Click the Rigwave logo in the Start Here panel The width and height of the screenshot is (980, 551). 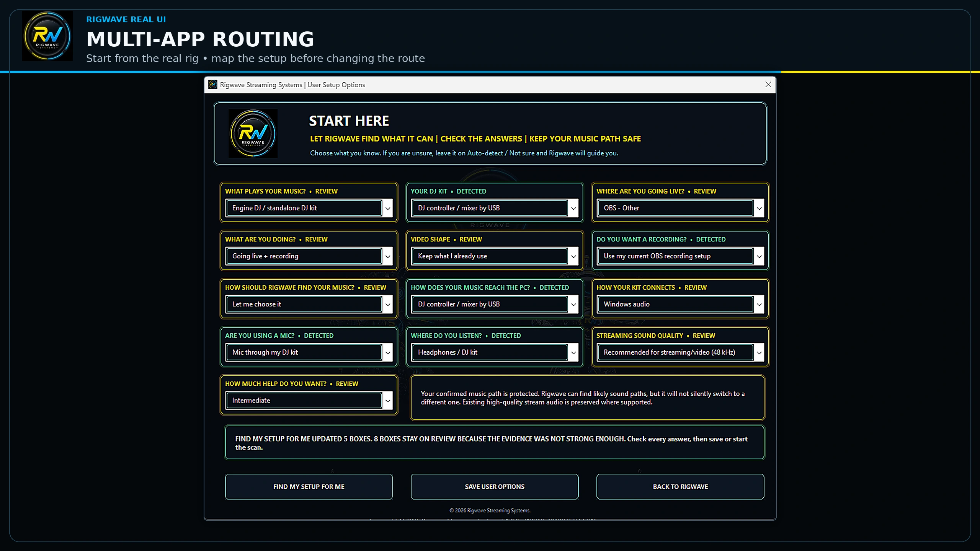[253, 134]
